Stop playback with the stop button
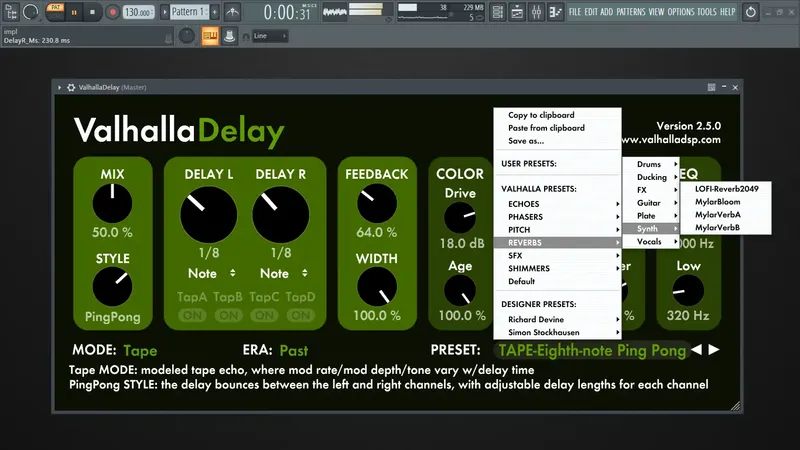Viewport: 800px width, 450px height. pos(92,12)
